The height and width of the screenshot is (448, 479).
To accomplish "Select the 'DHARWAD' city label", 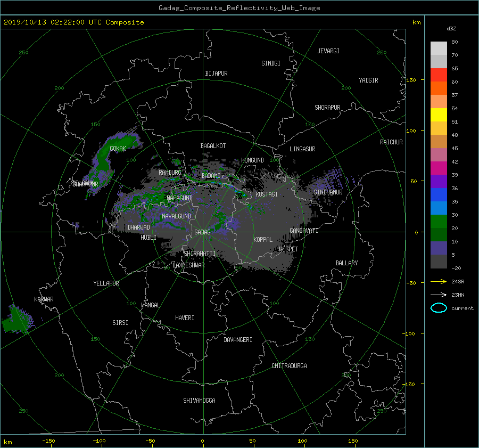I will point(139,227).
